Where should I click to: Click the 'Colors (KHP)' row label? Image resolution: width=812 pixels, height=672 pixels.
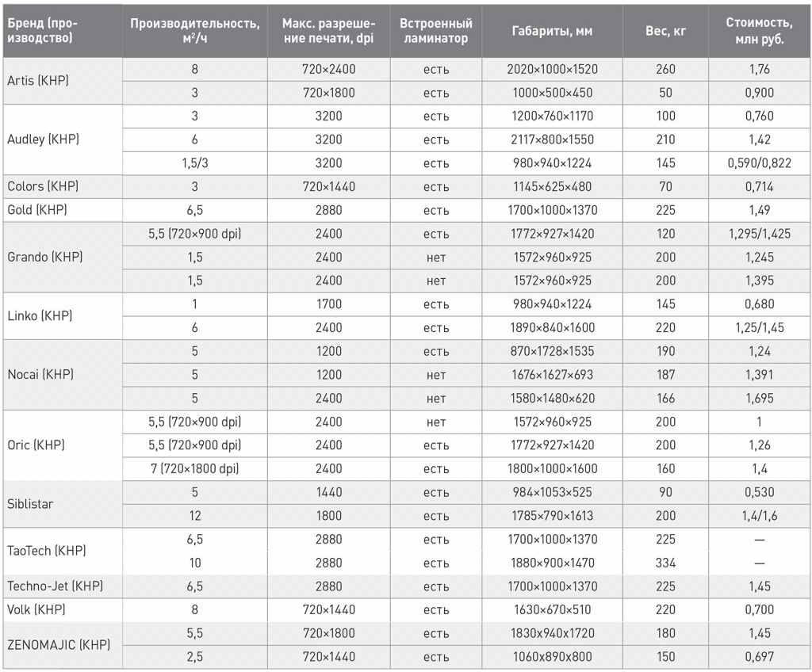62,186
